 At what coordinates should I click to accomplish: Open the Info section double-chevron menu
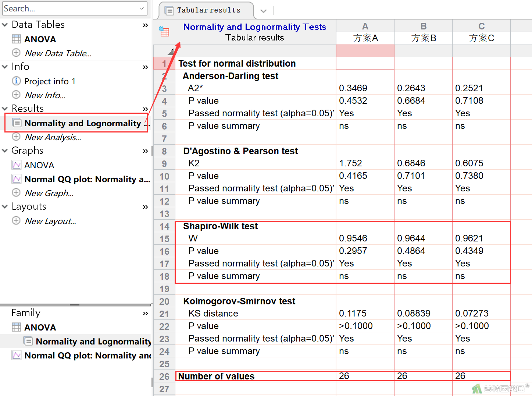[145, 67]
